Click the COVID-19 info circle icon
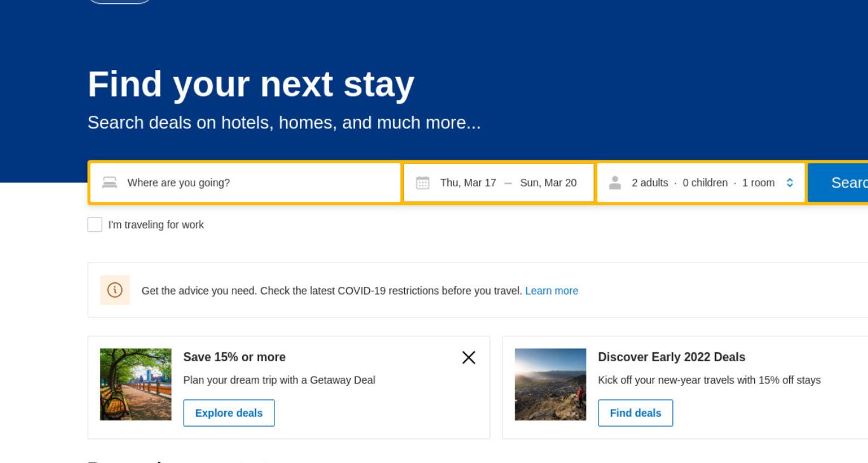868x463 pixels. point(115,290)
